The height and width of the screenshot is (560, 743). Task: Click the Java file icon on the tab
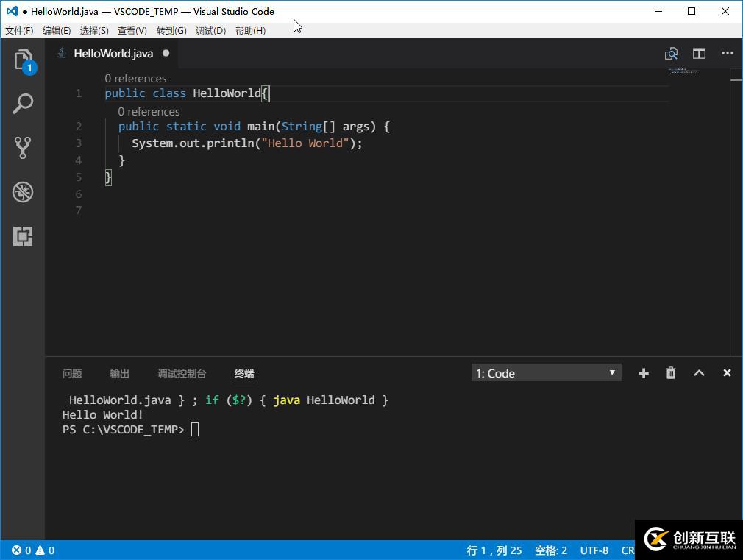(62, 53)
